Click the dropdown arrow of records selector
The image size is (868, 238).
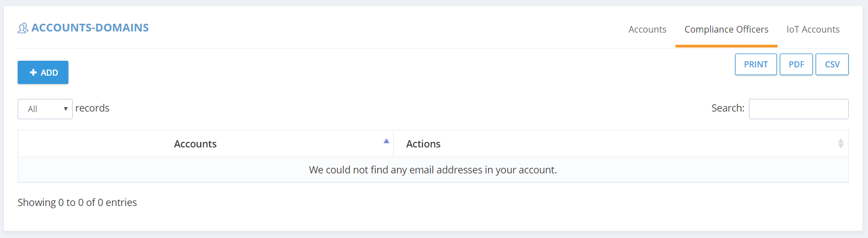coord(66,109)
